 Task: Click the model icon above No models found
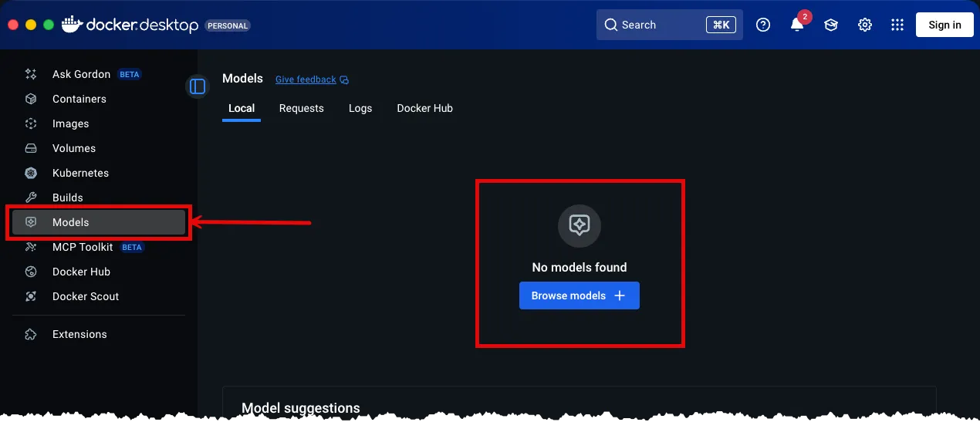[x=580, y=225]
